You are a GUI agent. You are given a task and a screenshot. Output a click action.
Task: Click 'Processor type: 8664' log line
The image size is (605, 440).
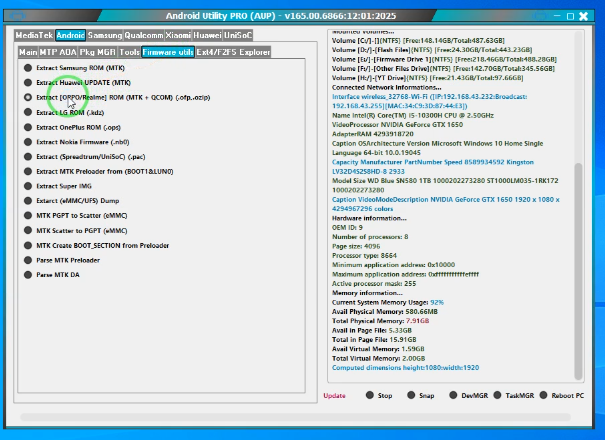[x=364, y=256]
